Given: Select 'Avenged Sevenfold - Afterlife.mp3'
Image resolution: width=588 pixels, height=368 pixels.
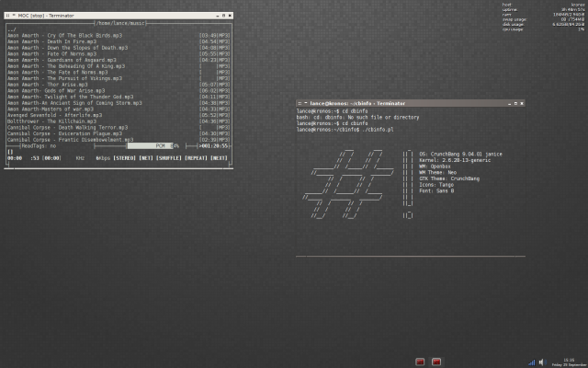Looking at the screenshot, I should coord(55,115).
